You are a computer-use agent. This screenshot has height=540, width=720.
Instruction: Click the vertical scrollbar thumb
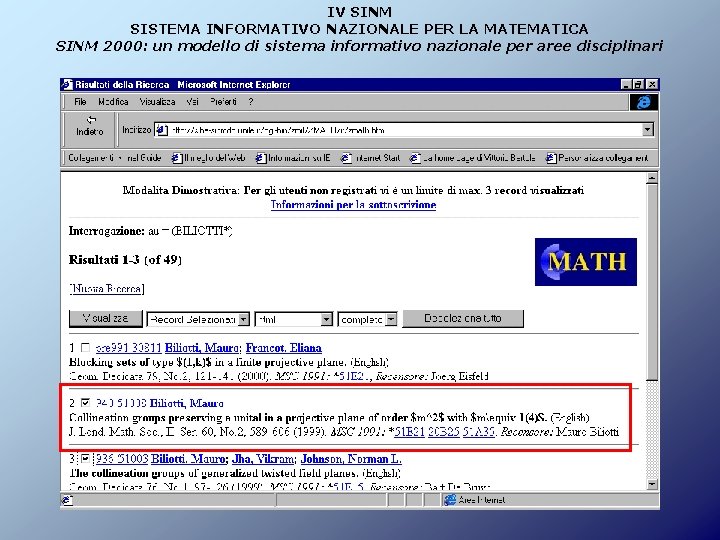(652, 282)
